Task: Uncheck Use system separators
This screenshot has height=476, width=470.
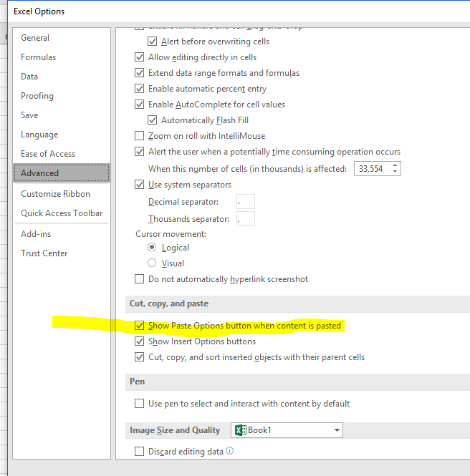Action: point(139,185)
